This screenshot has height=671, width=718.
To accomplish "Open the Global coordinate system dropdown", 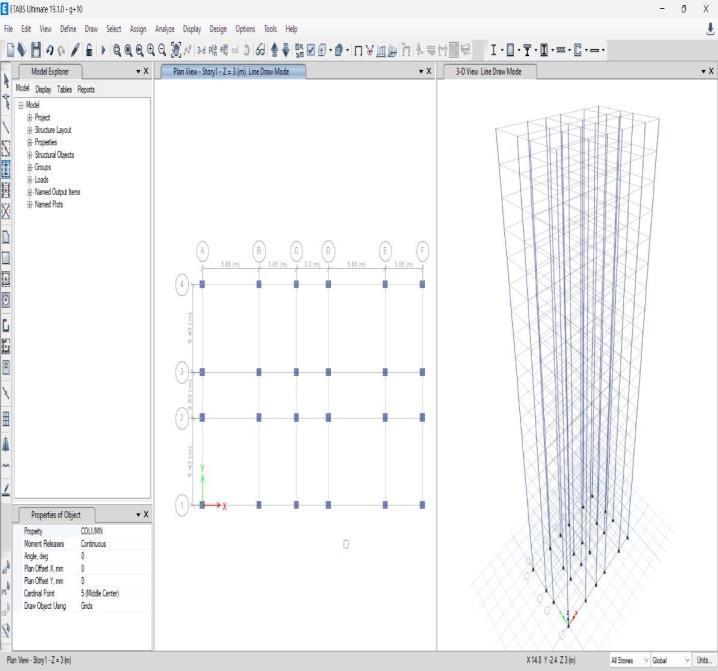I will click(670, 660).
